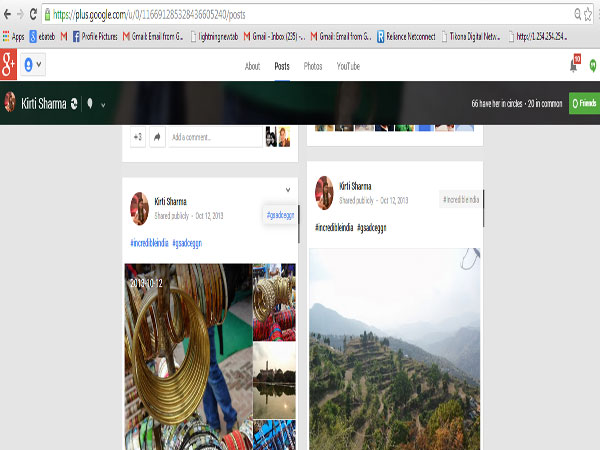Image resolution: width=600 pixels, height=450 pixels.
Task: Reload the page with the refresh icon
Action: 33,15
